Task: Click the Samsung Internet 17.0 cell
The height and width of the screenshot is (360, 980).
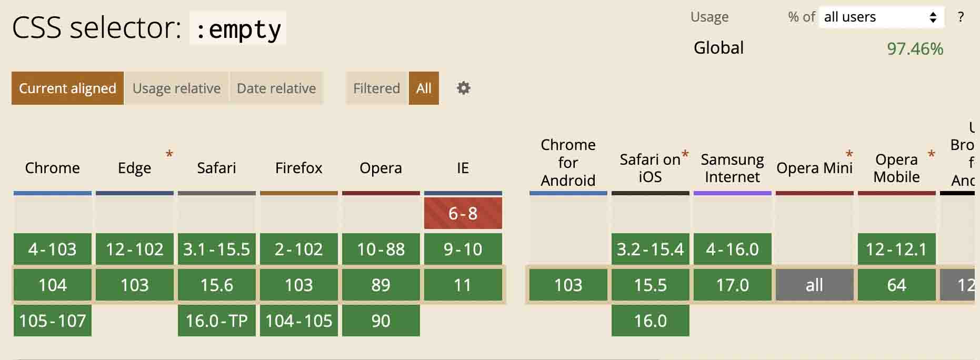Action: (x=733, y=285)
